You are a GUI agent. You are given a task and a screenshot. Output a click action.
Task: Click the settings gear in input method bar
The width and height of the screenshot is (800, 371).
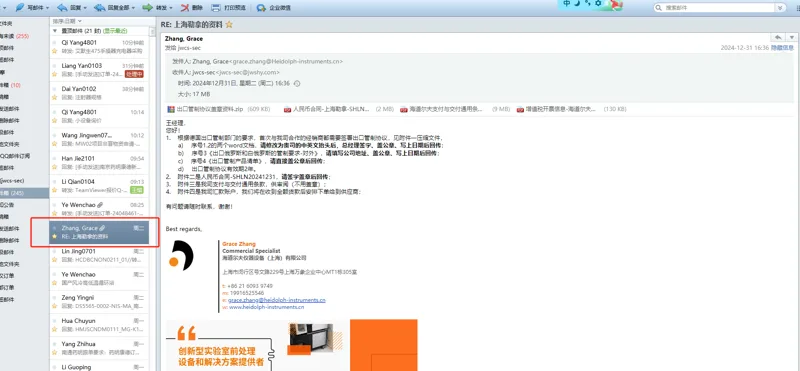pyautogui.click(x=598, y=4)
